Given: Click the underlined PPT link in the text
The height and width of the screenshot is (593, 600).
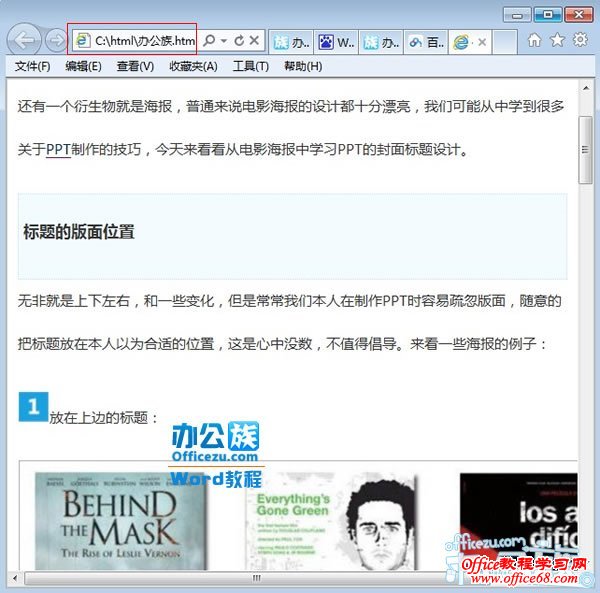Looking at the screenshot, I should (58, 150).
